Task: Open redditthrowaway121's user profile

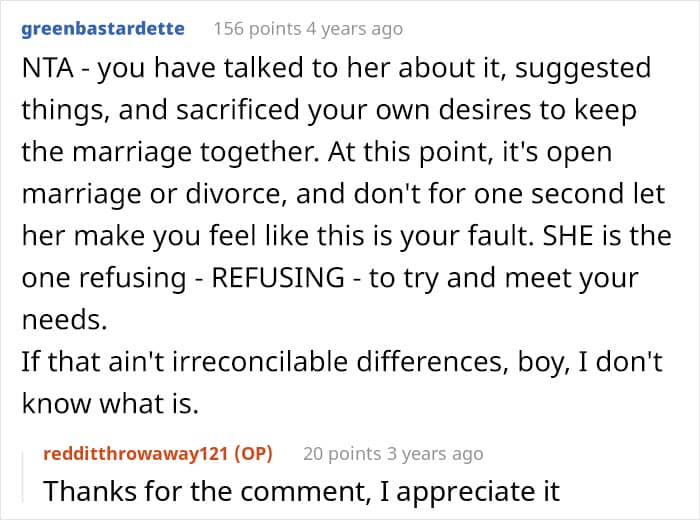Action: [134, 453]
